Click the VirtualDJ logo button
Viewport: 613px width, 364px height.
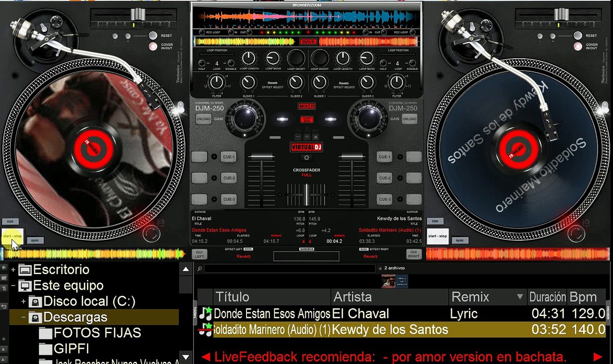[x=306, y=147]
